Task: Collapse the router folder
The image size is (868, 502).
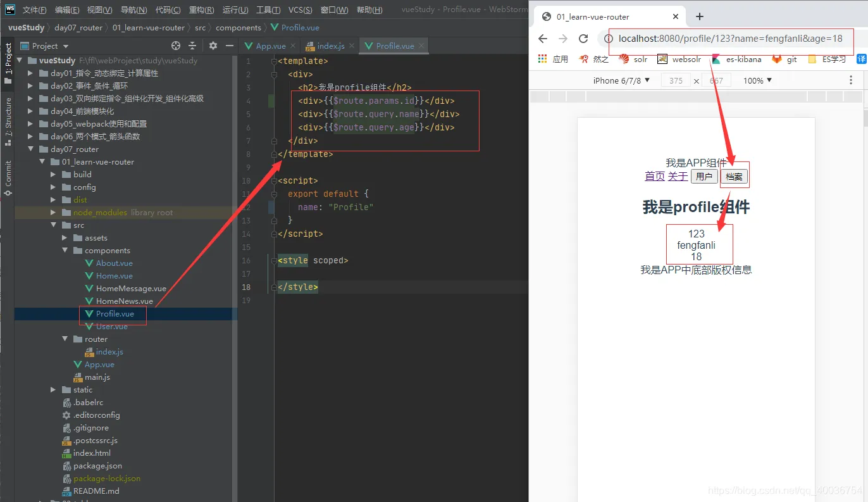Action: point(65,339)
